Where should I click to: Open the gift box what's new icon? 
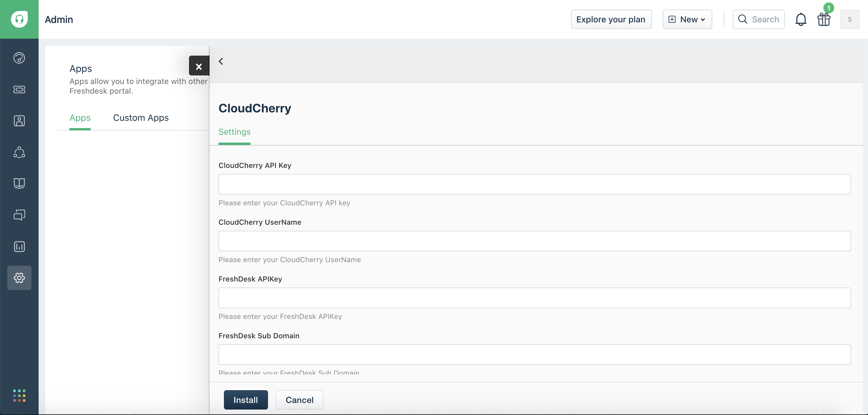pos(824,19)
